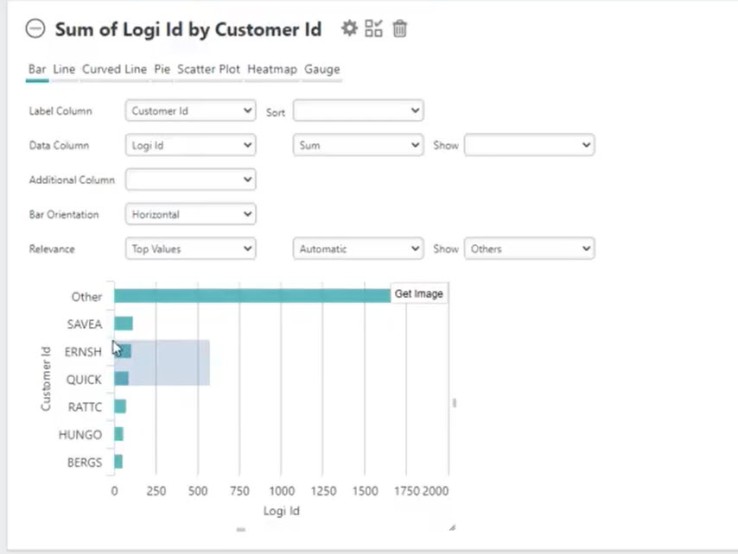Open the Label Column Customer Id dropdown
The image size is (738, 554).
point(191,111)
